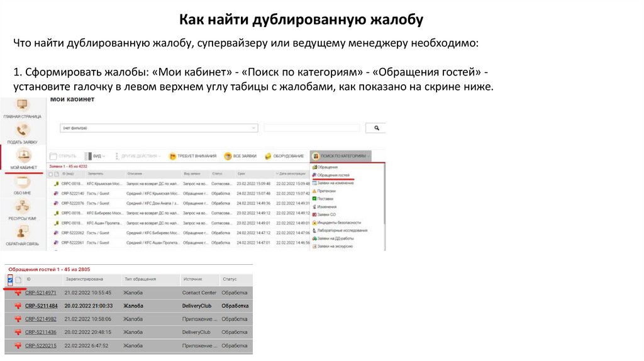Click red complaint icon beside CRP-5214982
Viewport: 644px width, 361px height.
18,319
